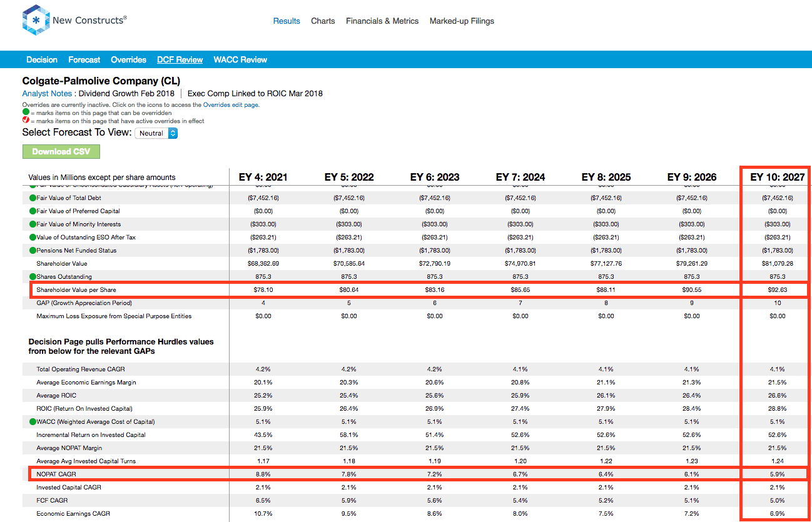Open the Results tab
Image resolution: width=812 pixels, height=522 pixels.
click(x=287, y=21)
